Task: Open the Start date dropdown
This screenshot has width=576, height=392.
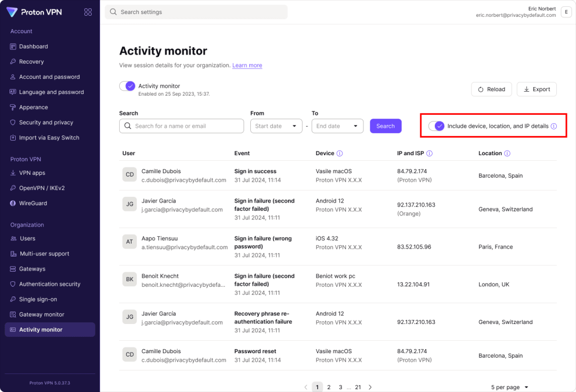Action: point(276,126)
